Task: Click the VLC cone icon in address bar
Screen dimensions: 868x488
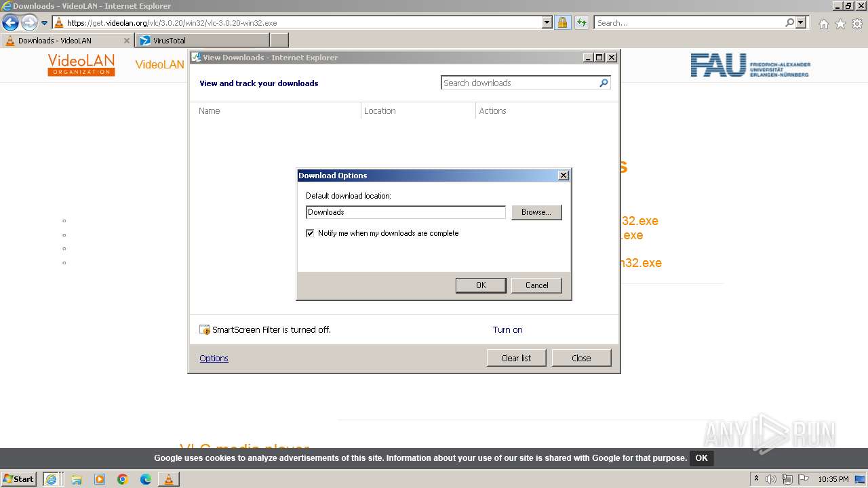Action: click(59, 22)
